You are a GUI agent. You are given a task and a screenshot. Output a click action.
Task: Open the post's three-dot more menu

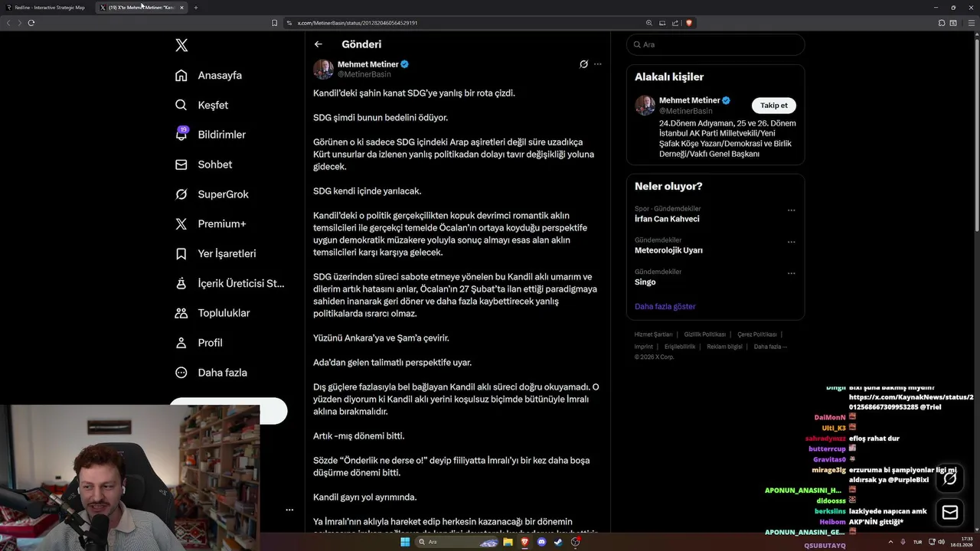click(598, 64)
